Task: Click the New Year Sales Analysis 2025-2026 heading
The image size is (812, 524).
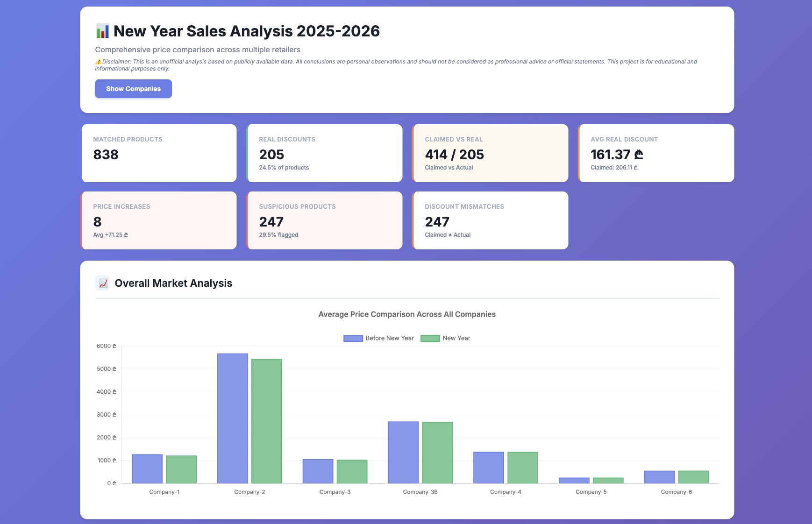Action: (246, 31)
